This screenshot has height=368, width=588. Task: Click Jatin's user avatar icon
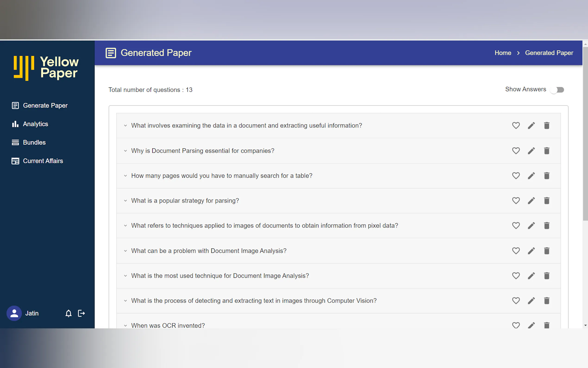(x=14, y=313)
